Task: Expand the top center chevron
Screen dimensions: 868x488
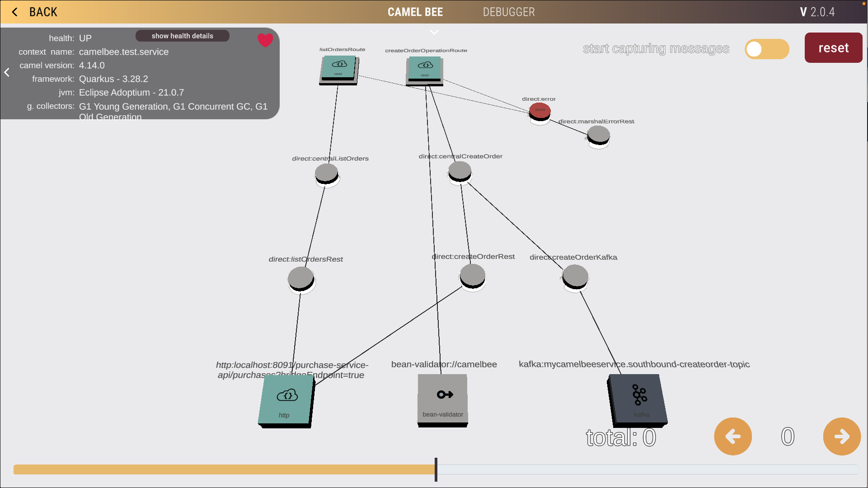Action: (434, 32)
